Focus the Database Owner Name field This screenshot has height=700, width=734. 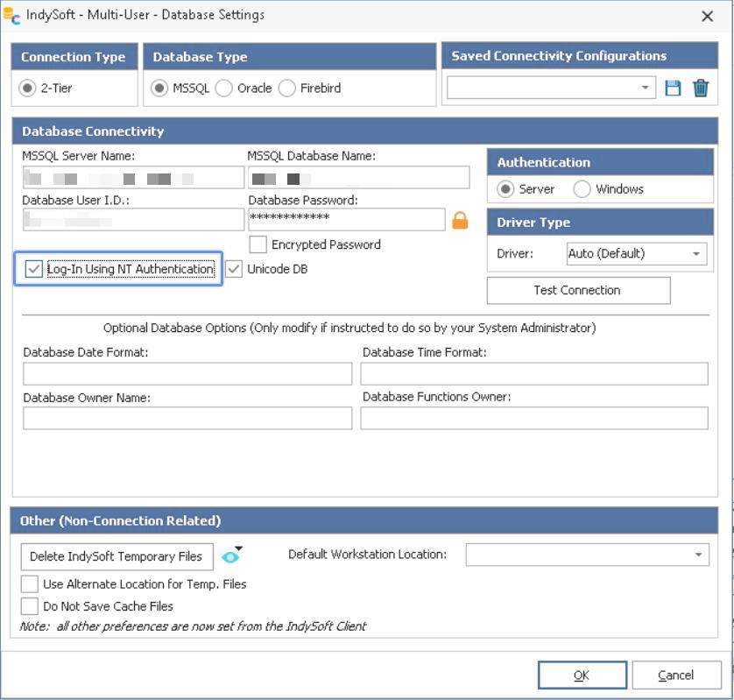[187, 418]
